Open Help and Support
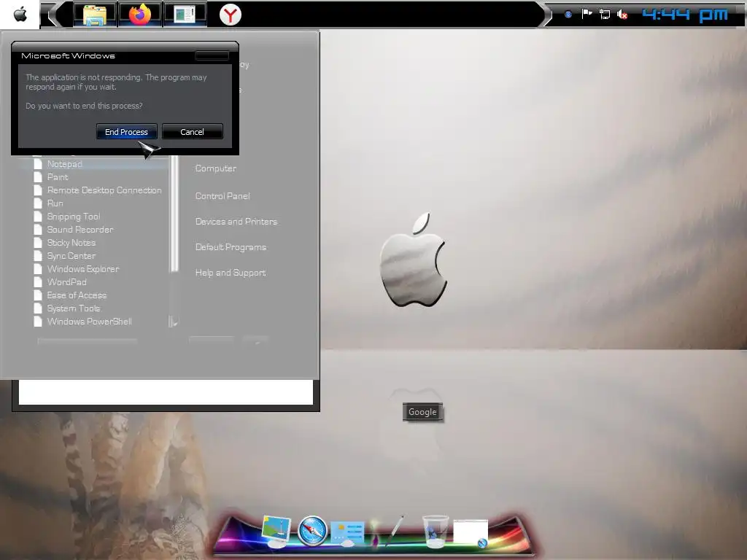Image resolution: width=747 pixels, height=560 pixels. pyautogui.click(x=231, y=273)
